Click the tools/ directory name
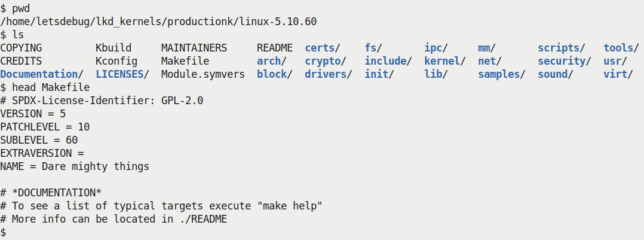644x240 pixels. pos(621,48)
